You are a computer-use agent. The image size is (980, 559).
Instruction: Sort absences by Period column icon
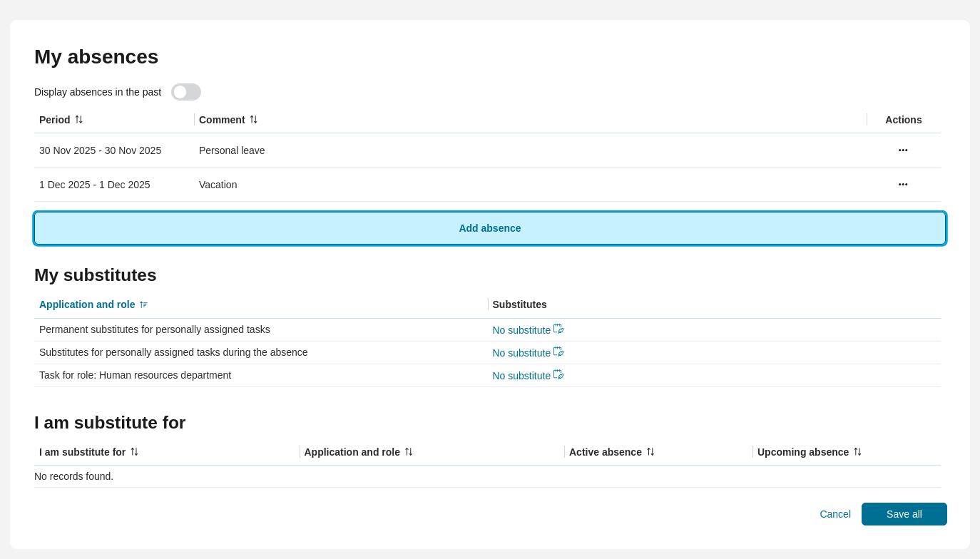pyautogui.click(x=78, y=120)
